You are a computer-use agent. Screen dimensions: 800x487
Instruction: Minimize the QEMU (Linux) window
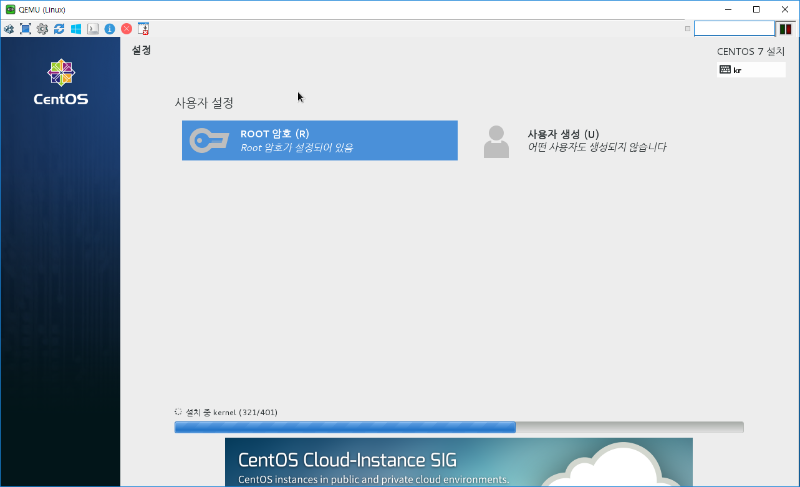728,9
